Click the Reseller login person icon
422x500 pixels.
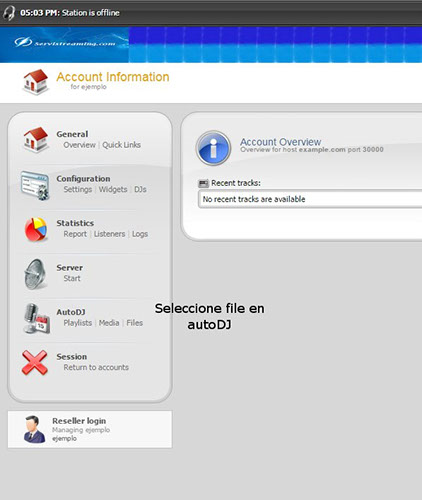(x=34, y=429)
